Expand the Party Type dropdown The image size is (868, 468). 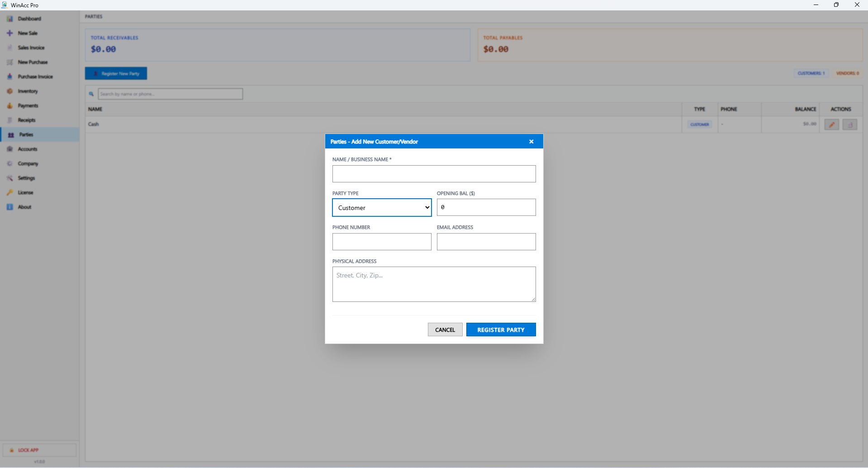click(x=382, y=208)
